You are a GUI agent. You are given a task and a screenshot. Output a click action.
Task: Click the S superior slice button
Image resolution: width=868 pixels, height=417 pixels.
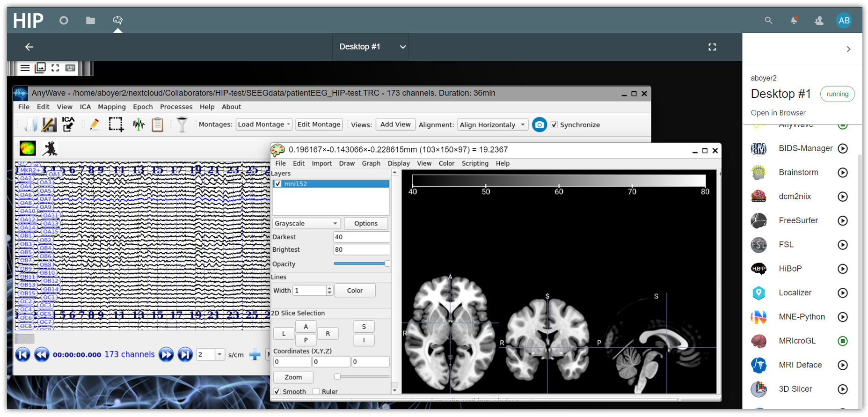pos(364,327)
